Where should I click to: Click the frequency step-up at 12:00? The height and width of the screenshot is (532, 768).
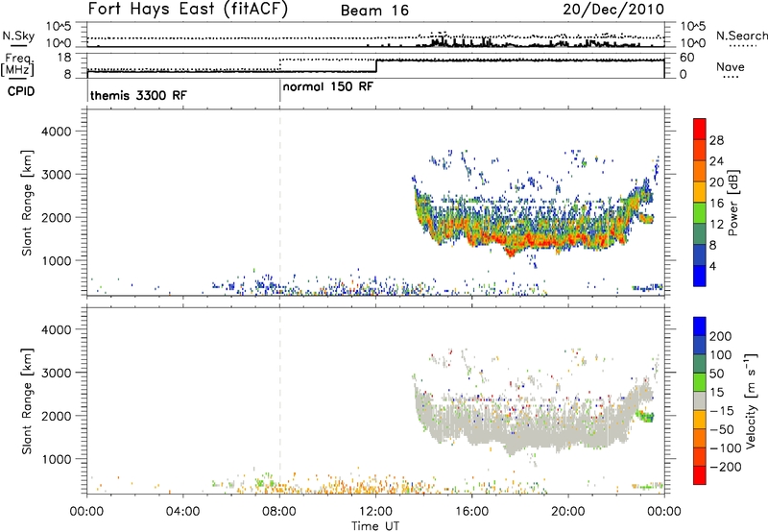[376, 66]
